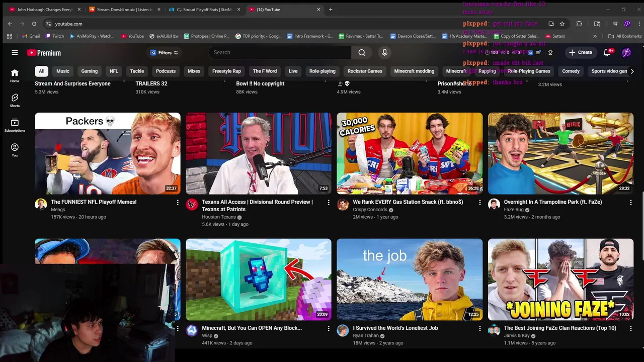Open options for FUNNIEST NFL Playoff Memes video
Image resolution: width=644 pixels, height=362 pixels.
click(178, 202)
